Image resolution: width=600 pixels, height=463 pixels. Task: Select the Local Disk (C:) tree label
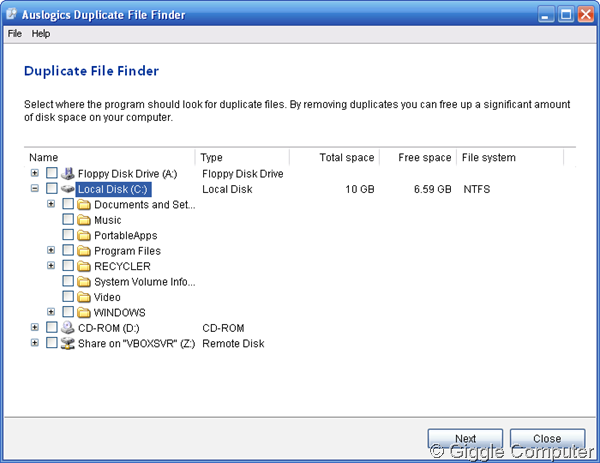pos(113,189)
